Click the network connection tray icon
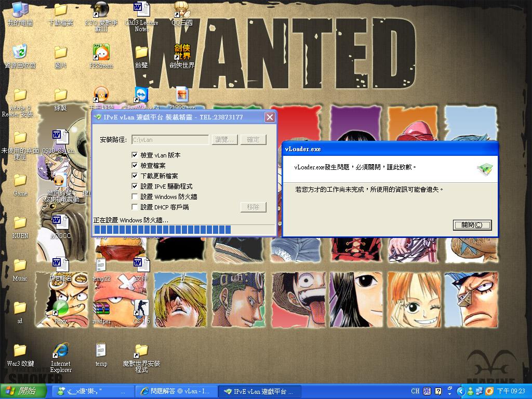The height and width of the screenshot is (399, 532). 480,391
